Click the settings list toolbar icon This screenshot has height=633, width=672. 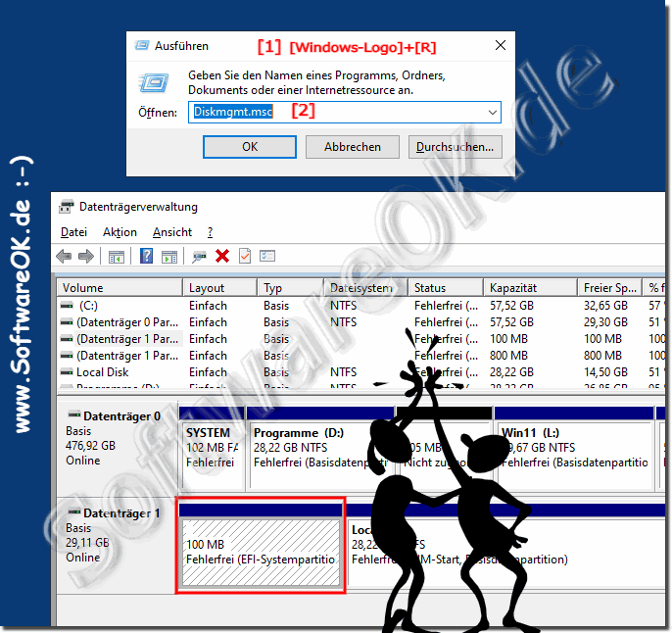pyautogui.click(x=267, y=257)
